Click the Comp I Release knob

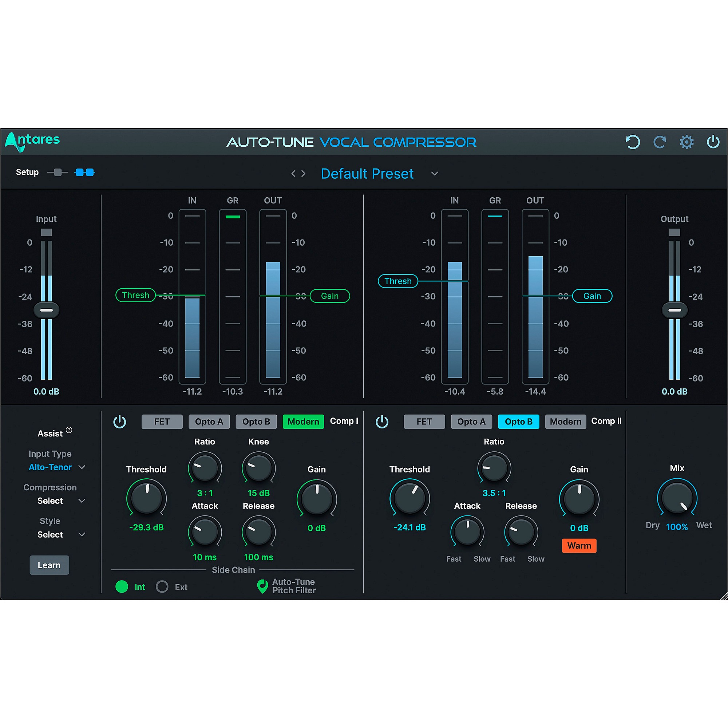259,531
